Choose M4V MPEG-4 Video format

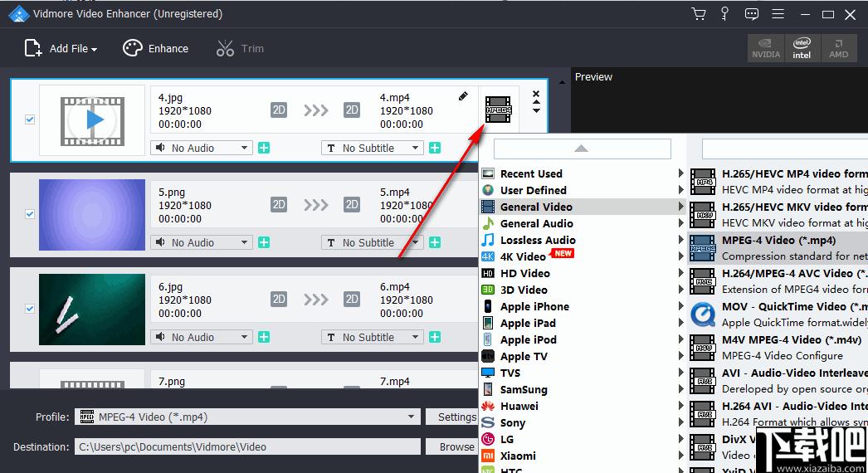778,348
